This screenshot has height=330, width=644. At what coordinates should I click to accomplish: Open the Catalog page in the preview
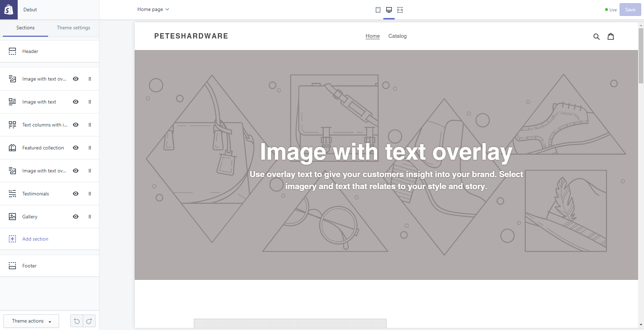pyautogui.click(x=397, y=36)
